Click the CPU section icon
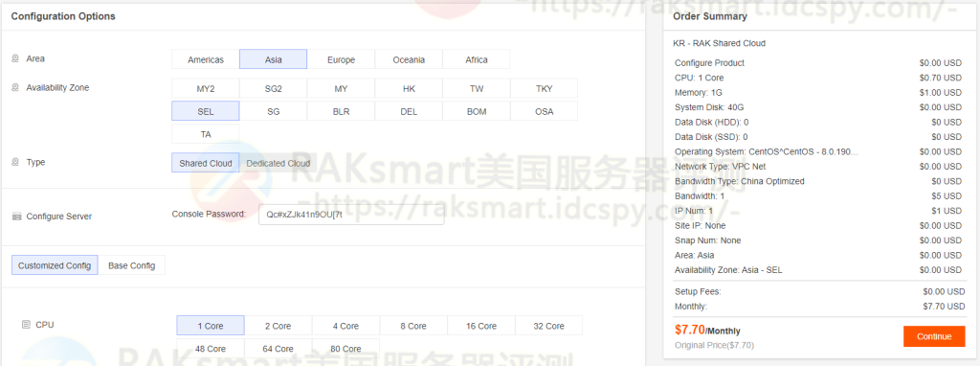The width and height of the screenshot is (980, 366). [x=26, y=325]
